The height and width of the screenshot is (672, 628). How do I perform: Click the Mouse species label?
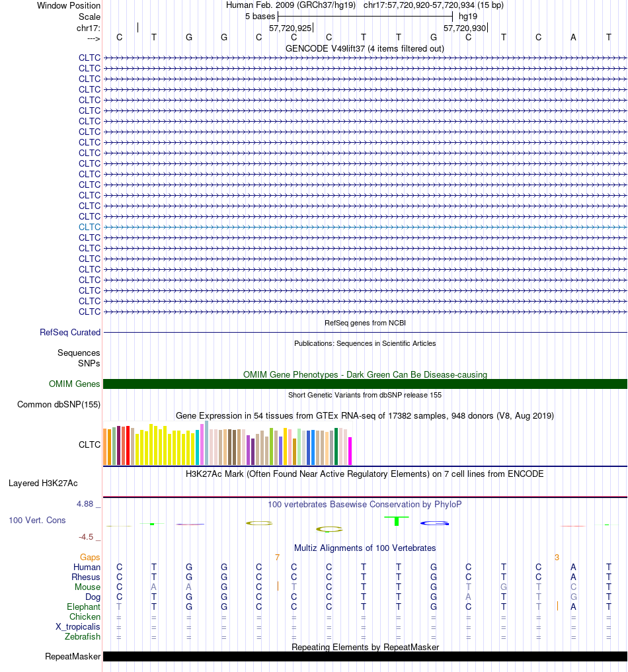(87, 587)
